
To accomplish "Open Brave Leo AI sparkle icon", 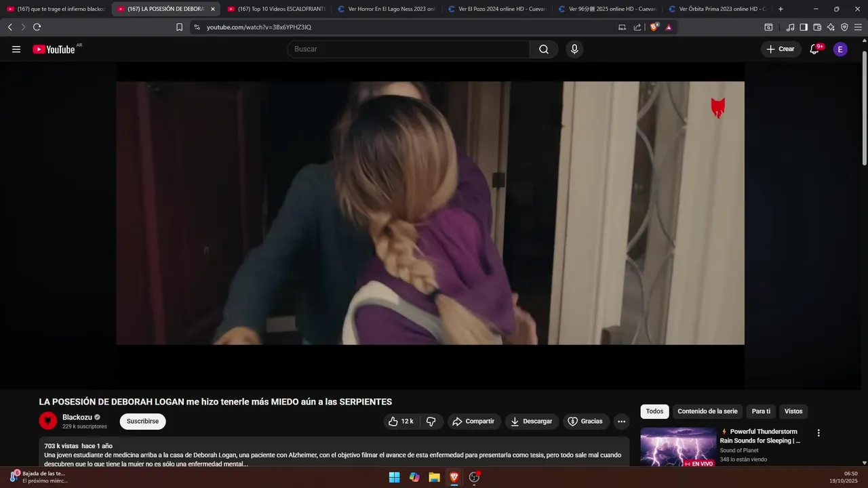I will (x=831, y=27).
